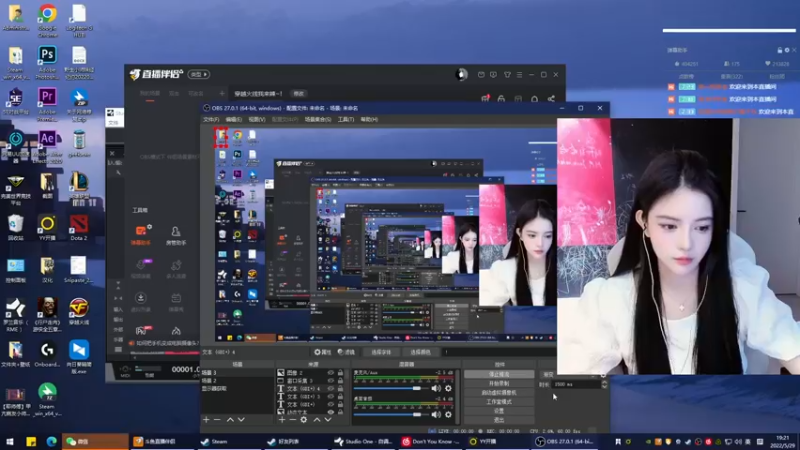This screenshot has width=800, height=450.
Task: Mute the 麦克风/Aux channel speaker icon
Action: tap(436, 388)
